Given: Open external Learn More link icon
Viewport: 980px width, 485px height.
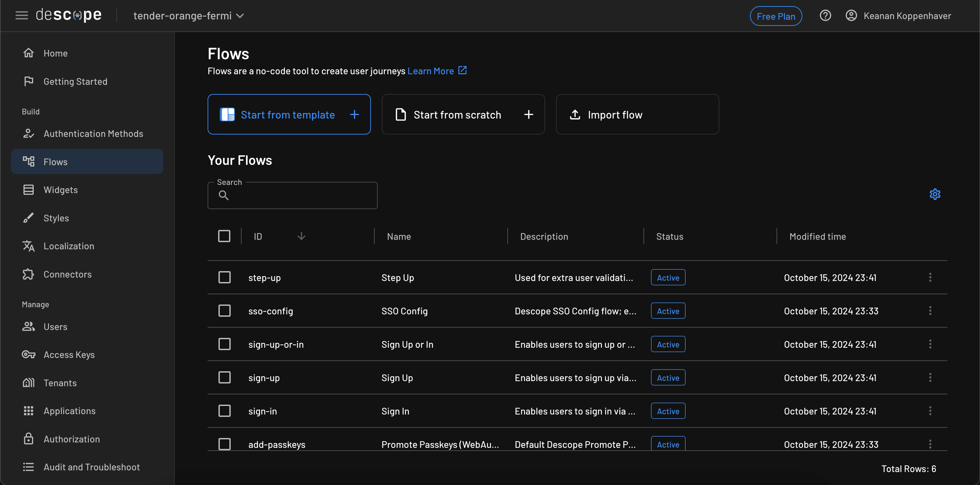Looking at the screenshot, I should pos(462,71).
